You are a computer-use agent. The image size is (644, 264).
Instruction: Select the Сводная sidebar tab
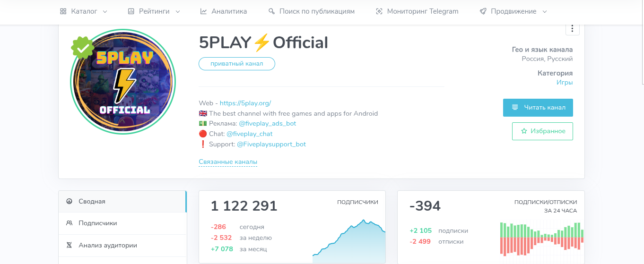[122, 201]
